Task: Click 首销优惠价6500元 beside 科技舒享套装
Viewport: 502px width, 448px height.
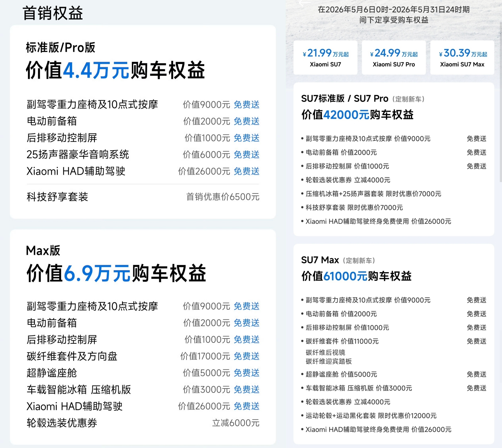Action: point(223,197)
